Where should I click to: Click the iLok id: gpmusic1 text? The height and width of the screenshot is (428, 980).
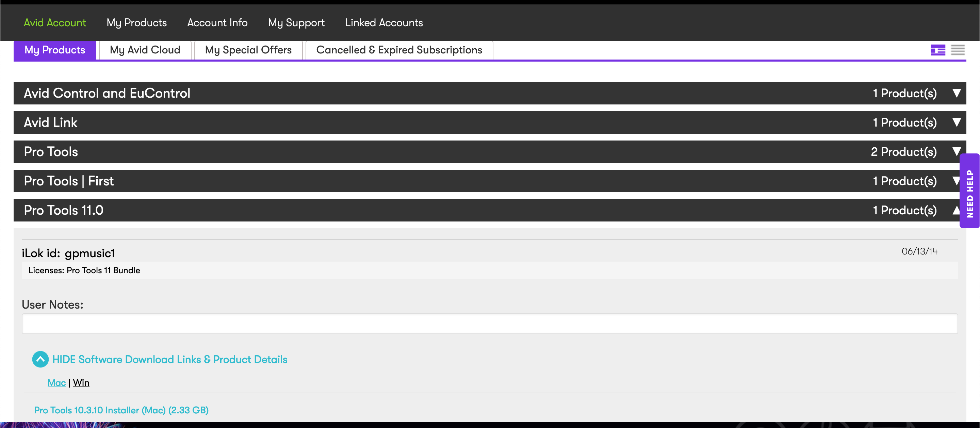(x=68, y=253)
